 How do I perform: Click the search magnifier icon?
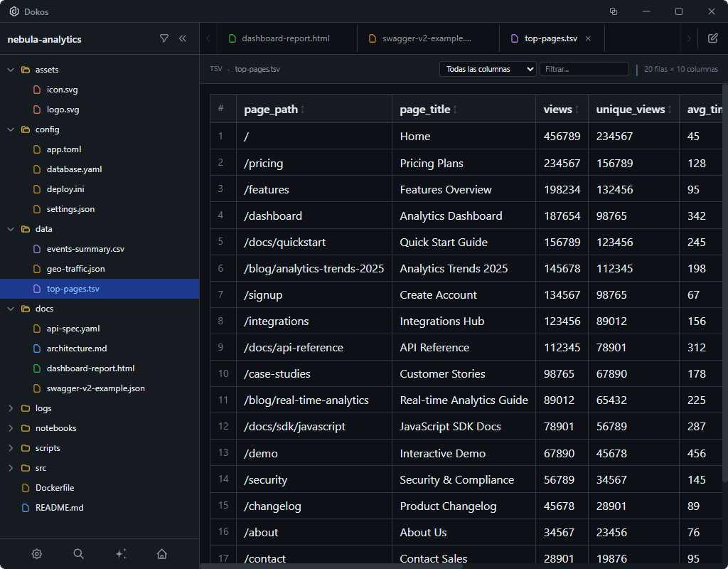(x=79, y=554)
